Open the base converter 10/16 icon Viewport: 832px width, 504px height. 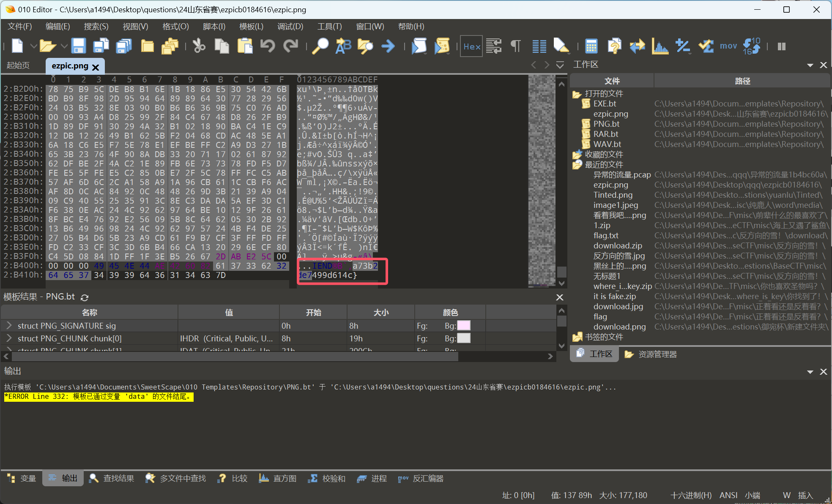tap(752, 46)
